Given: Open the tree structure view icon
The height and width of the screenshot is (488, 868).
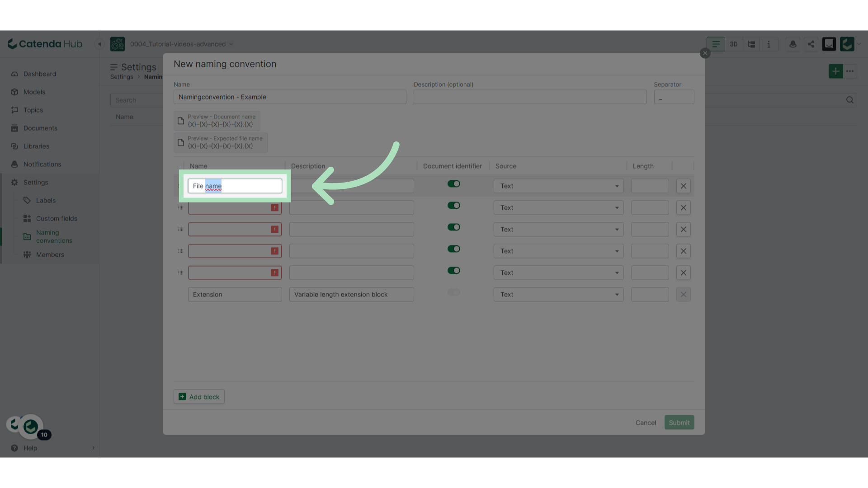Looking at the screenshot, I should [751, 44].
